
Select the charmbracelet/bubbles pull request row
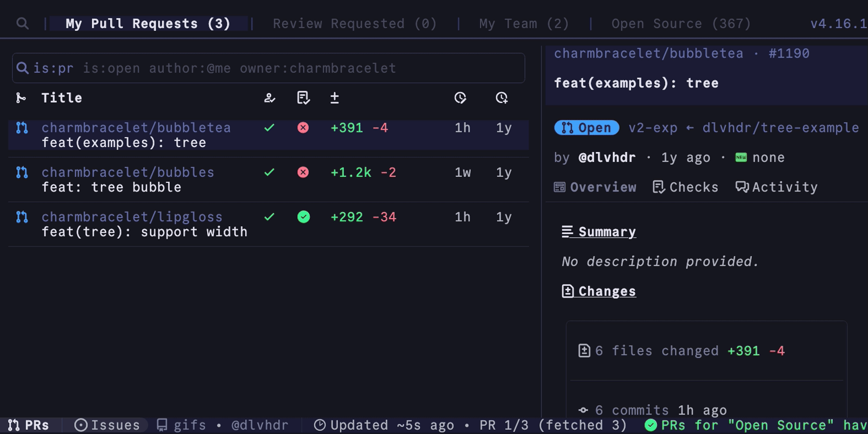point(128,180)
